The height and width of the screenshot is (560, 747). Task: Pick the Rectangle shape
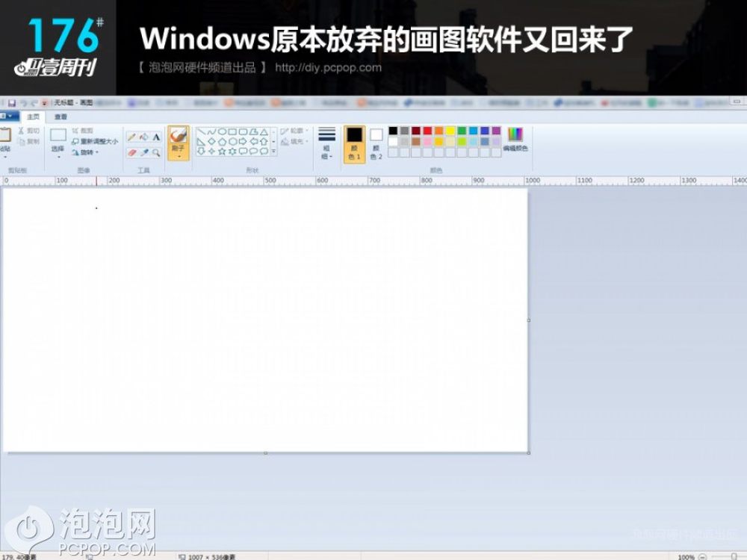232,132
